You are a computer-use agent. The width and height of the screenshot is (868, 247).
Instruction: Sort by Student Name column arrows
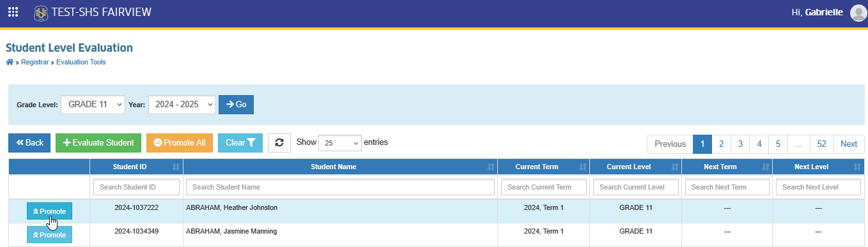tap(491, 167)
